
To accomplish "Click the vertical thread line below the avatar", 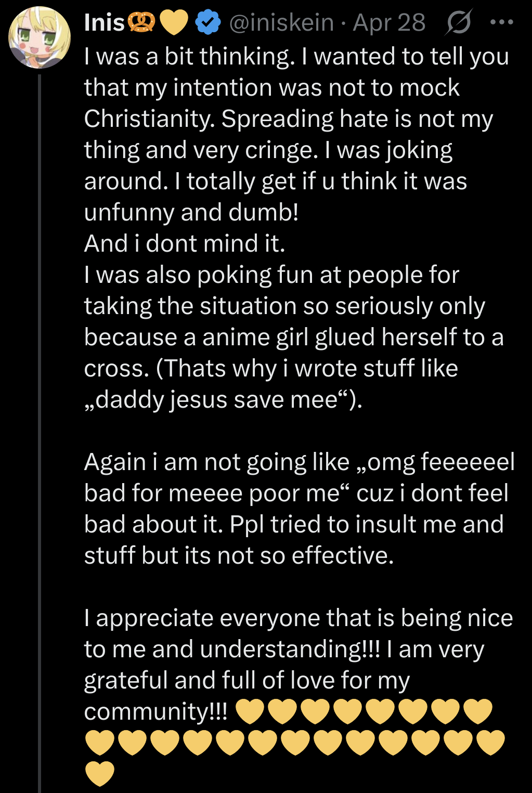I will [40, 416].
